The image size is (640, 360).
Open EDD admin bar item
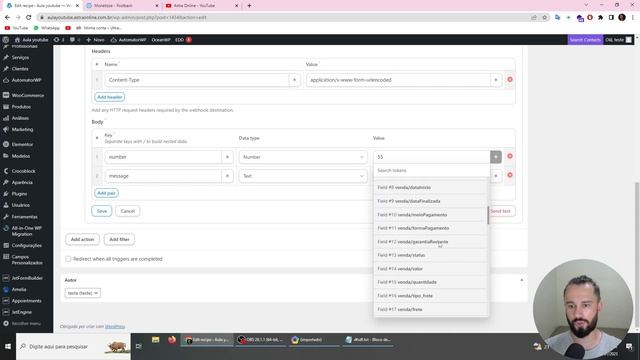click(x=183, y=40)
